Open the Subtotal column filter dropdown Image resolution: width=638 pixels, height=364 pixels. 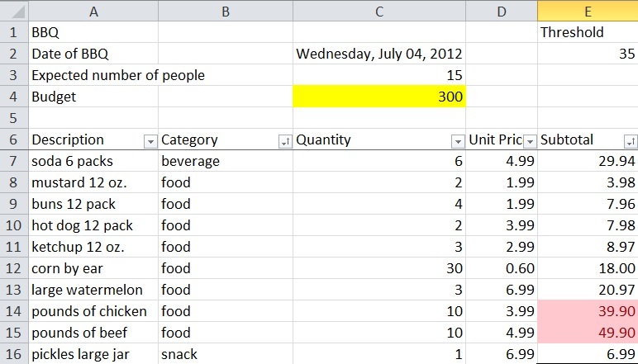tap(630, 140)
